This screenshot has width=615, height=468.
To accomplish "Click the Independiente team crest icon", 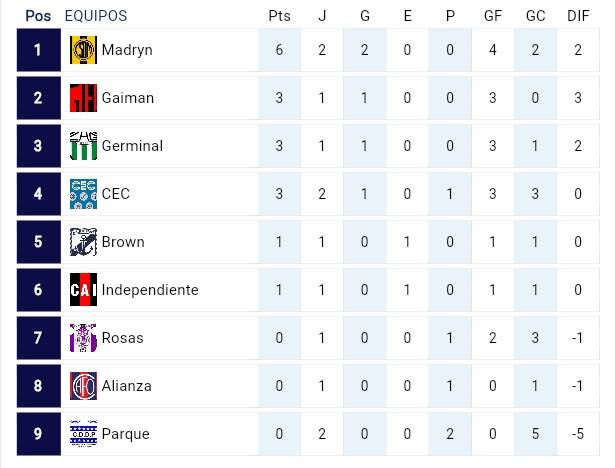I will 83,290.
